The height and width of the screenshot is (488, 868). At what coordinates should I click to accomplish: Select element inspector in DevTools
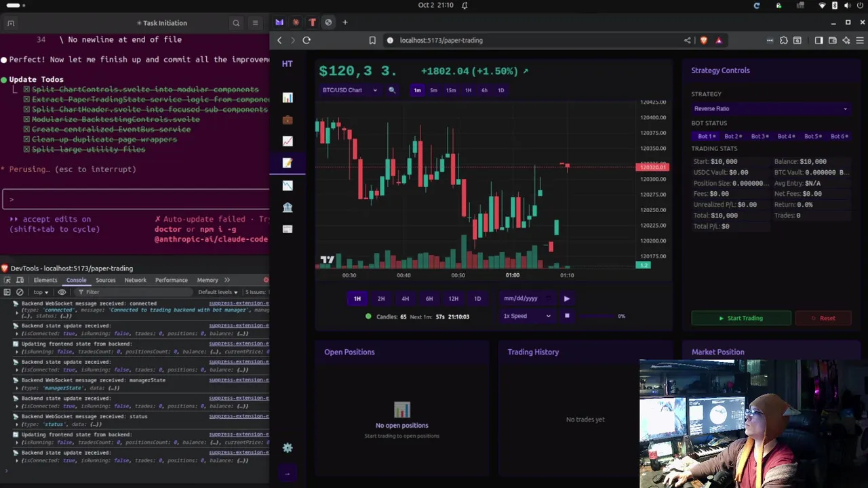(7, 280)
